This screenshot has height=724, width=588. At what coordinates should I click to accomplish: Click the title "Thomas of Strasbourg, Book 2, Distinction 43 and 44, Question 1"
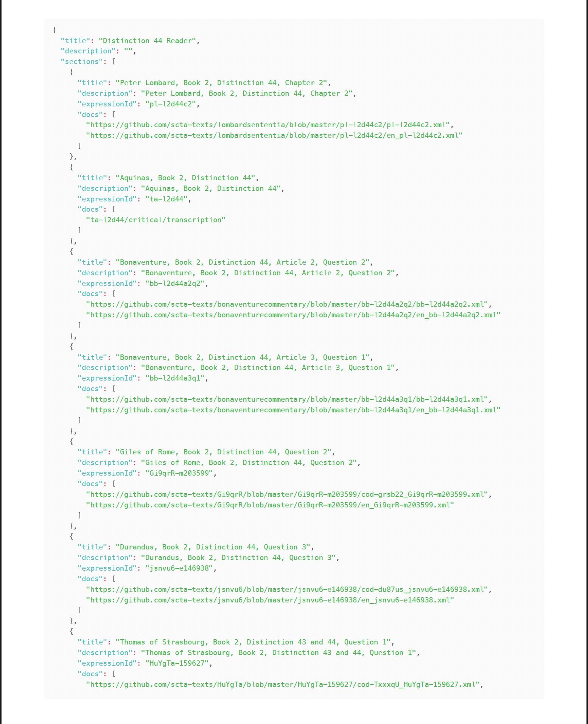253,642
